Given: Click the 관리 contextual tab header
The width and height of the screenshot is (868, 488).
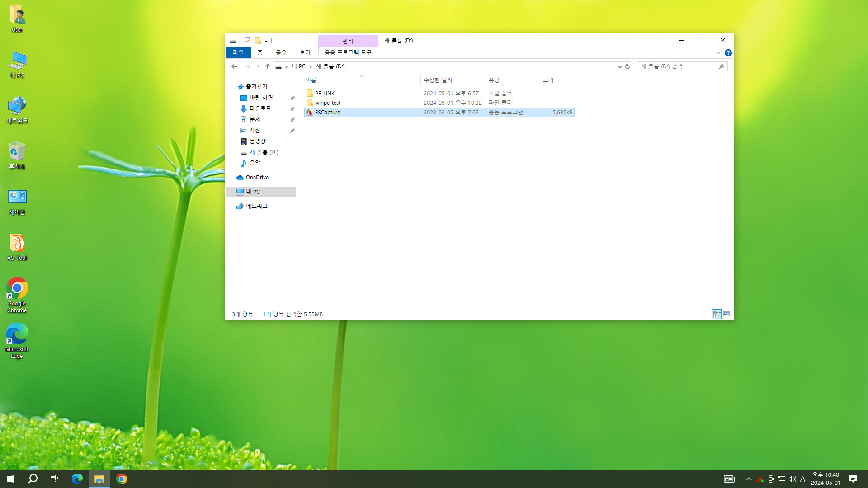Looking at the screenshot, I should 348,41.
